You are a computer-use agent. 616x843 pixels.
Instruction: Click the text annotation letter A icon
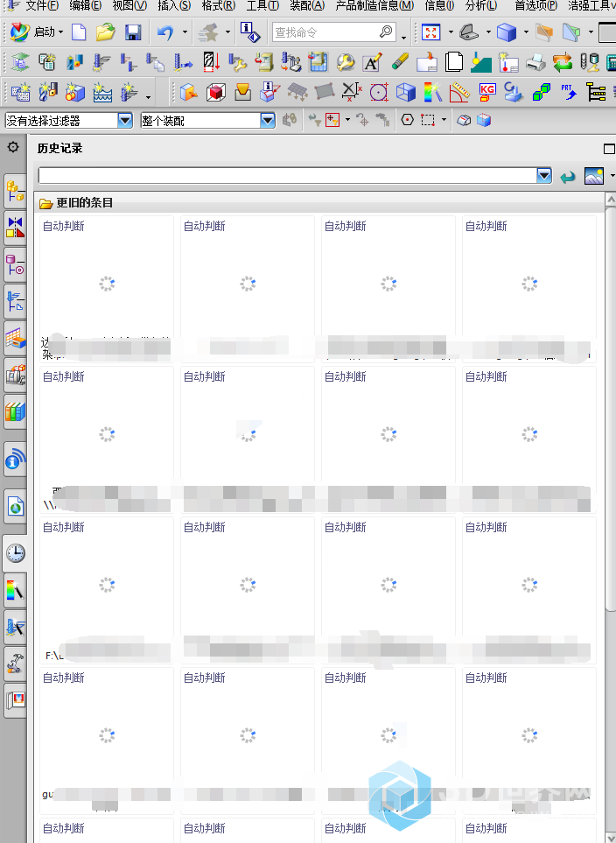(x=373, y=62)
